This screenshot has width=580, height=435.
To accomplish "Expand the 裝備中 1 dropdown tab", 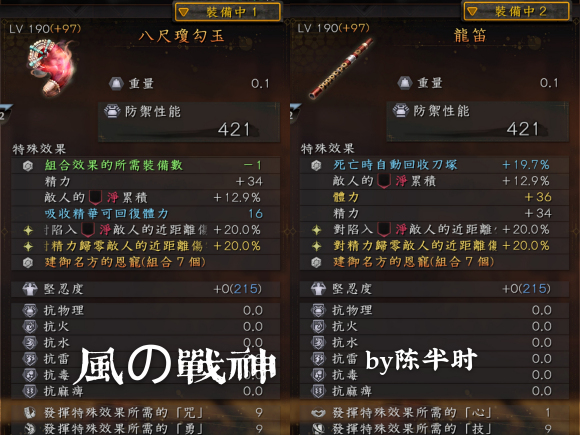I will coord(227,12).
